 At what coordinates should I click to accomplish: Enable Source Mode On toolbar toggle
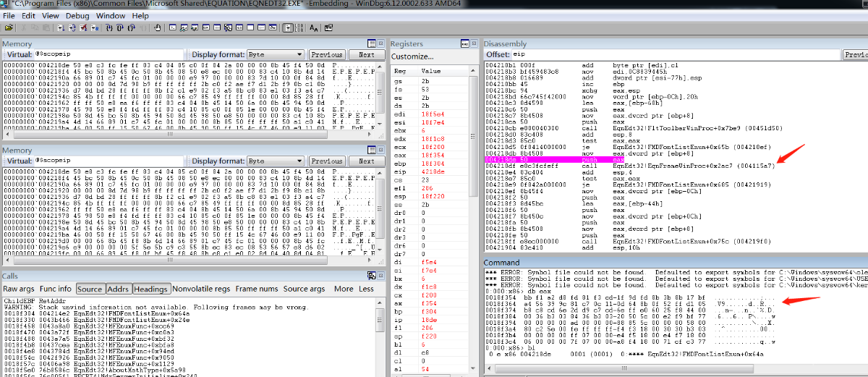287,27
